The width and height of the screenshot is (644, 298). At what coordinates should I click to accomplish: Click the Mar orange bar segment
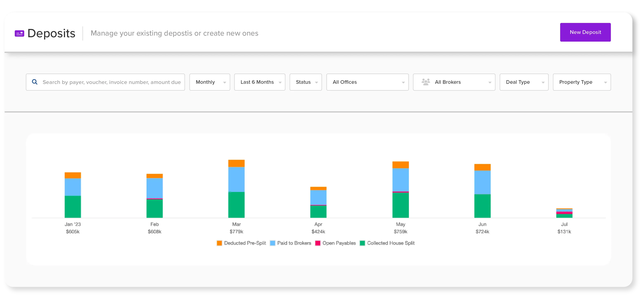[x=236, y=163]
